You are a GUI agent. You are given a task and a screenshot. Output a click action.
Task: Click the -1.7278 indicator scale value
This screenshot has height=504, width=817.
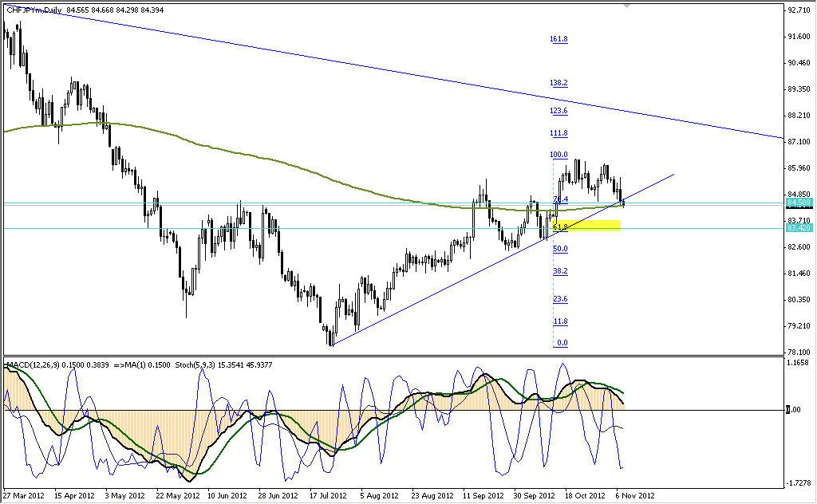coord(799,483)
